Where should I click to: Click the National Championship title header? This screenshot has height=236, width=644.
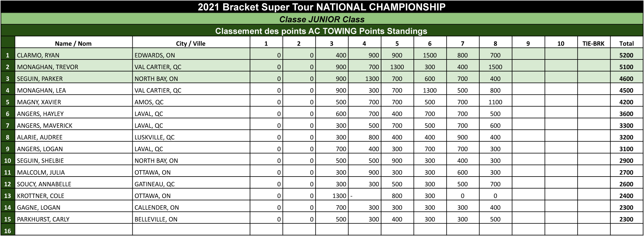322,7
